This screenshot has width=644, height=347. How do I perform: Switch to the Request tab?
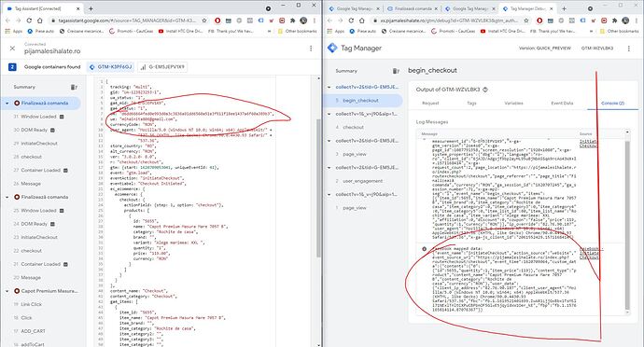[x=430, y=103]
